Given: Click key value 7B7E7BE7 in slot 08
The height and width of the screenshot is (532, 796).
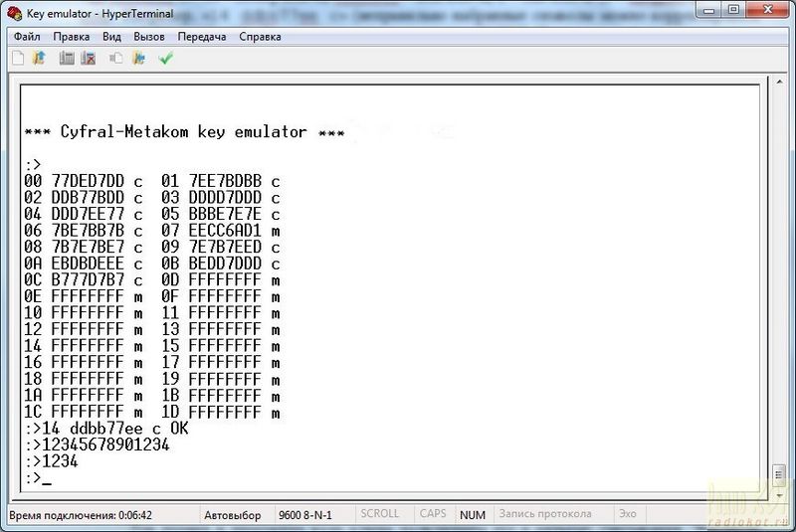Looking at the screenshot, I should pos(88,247).
